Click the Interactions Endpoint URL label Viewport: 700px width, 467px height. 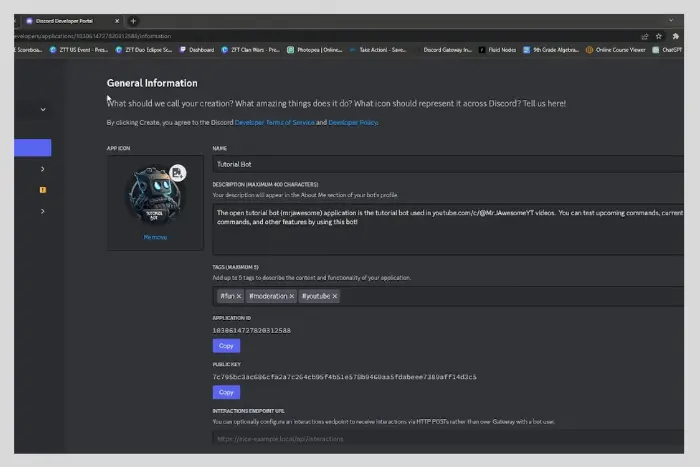(248, 411)
